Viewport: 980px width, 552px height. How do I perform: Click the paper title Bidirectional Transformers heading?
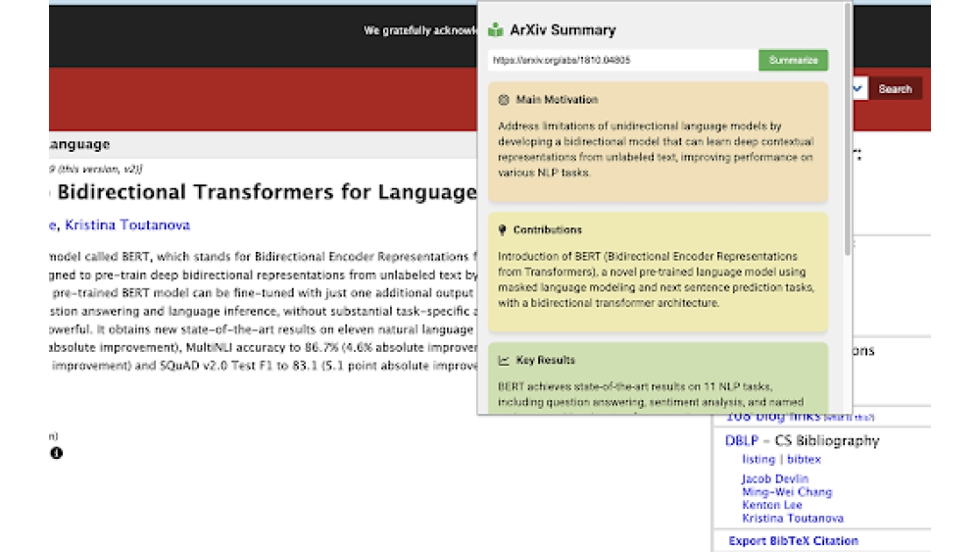click(x=267, y=192)
